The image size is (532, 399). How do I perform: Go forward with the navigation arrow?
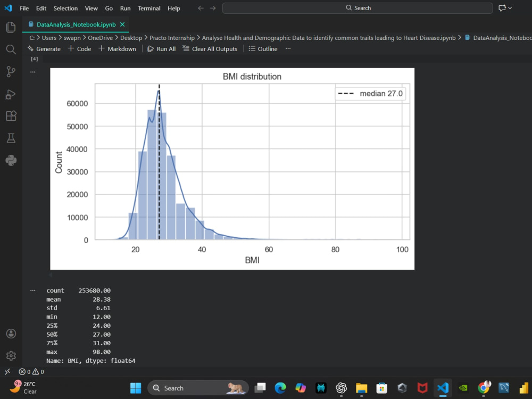click(x=213, y=8)
